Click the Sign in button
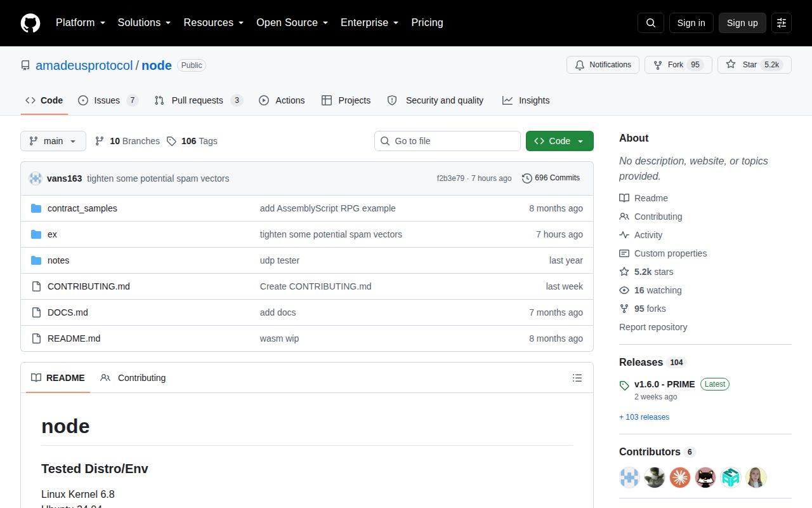 pos(691,23)
